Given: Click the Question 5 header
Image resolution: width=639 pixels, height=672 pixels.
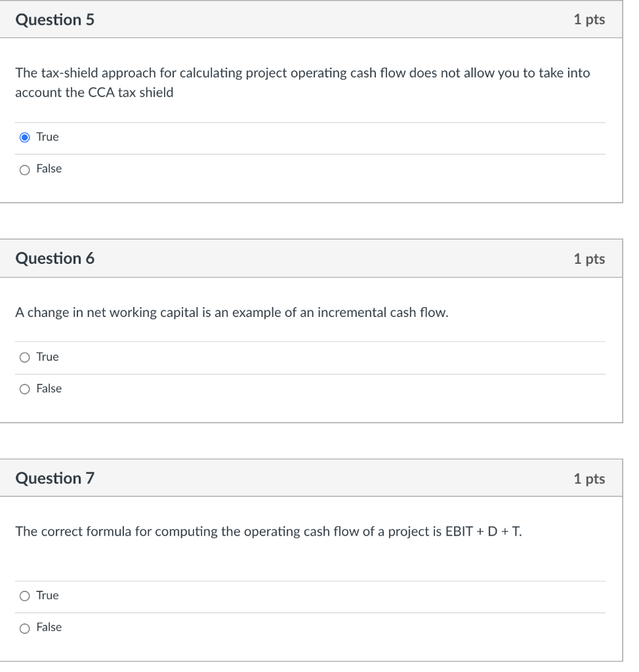Looking at the screenshot, I should click(x=54, y=20).
